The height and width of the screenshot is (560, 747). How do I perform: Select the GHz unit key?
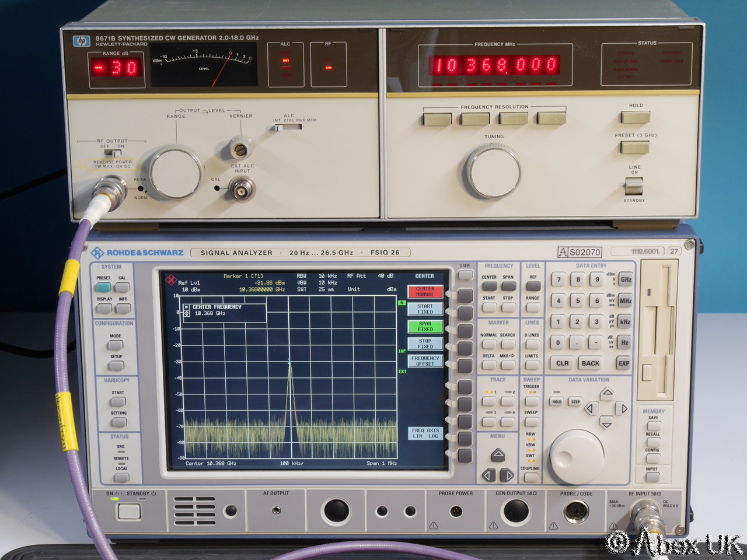point(625,279)
